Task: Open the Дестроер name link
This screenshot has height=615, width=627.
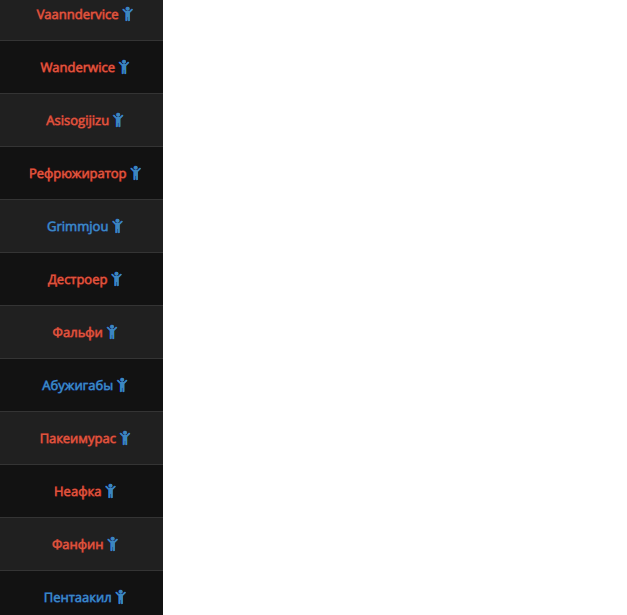Action: point(78,280)
